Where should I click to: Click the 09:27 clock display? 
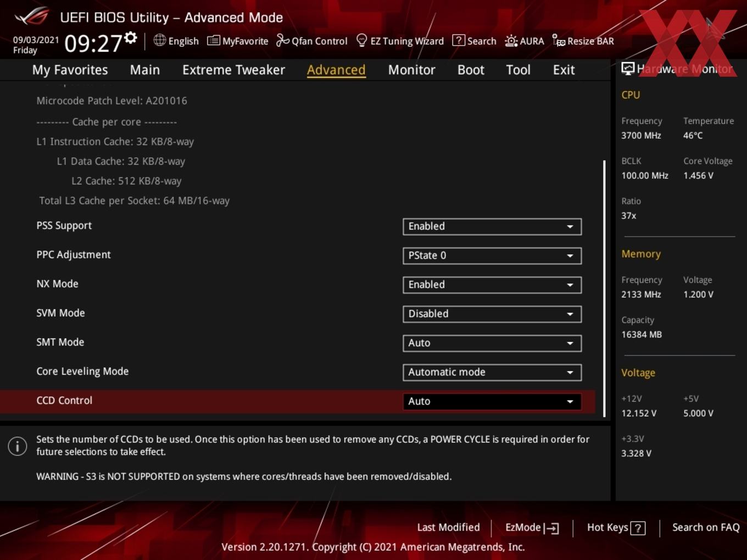93,43
